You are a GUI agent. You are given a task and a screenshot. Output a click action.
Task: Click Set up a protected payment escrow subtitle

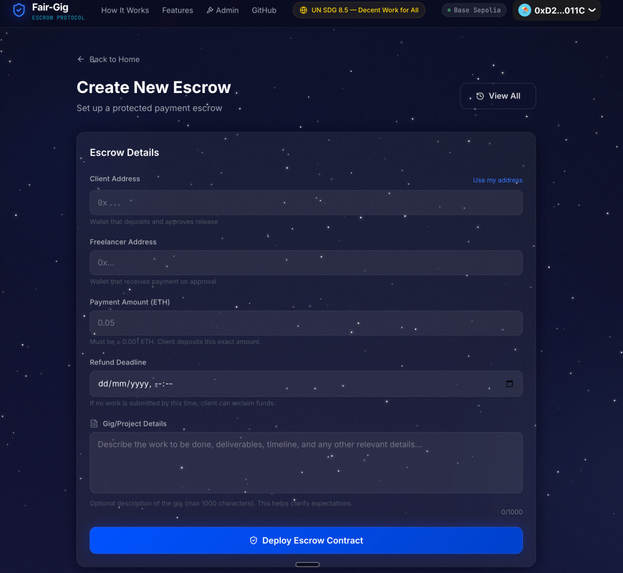click(x=149, y=108)
